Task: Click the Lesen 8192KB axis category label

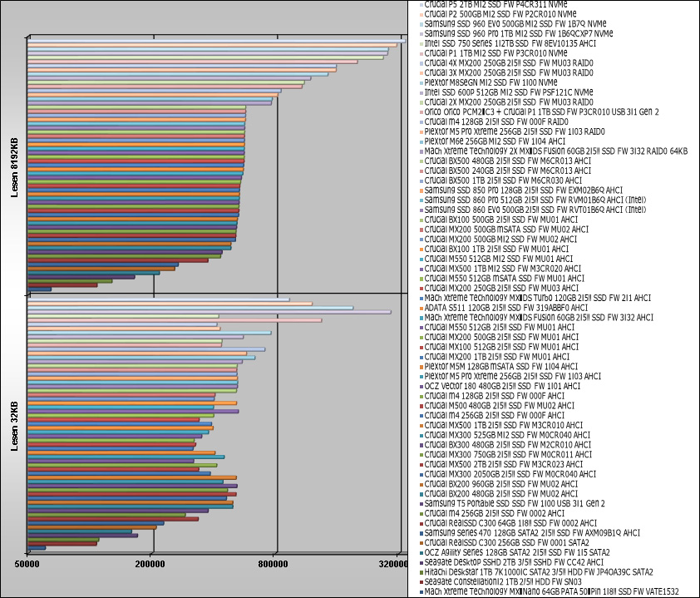Action: click(x=15, y=167)
